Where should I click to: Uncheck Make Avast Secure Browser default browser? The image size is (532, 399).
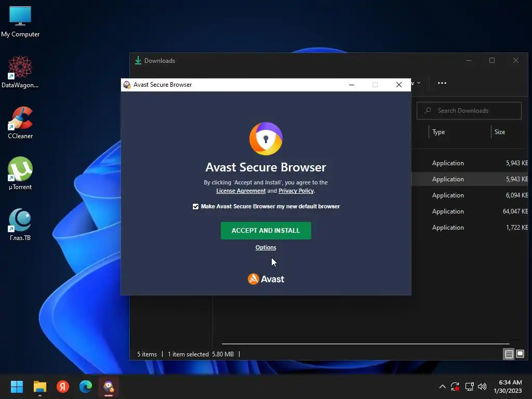coord(195,206)
